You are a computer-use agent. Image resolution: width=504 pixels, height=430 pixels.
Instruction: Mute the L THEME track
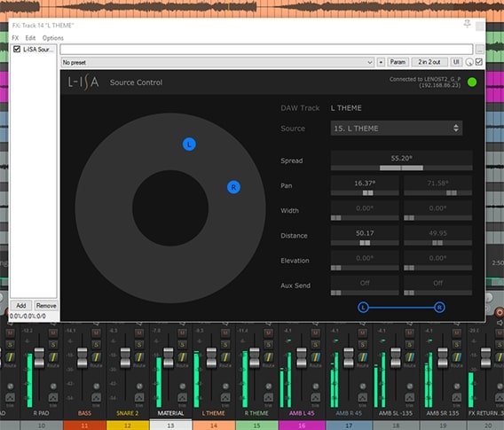coord(225,332)
